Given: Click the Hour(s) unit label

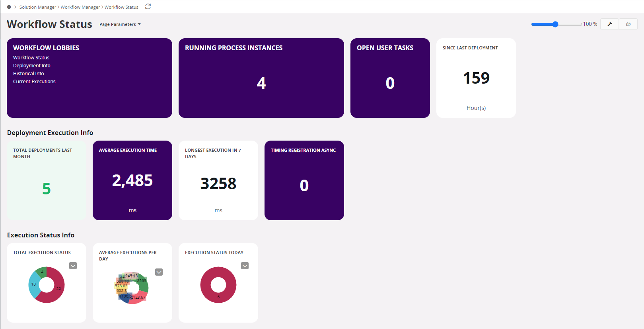Looking at the screenshot, I should coord(476,108).
